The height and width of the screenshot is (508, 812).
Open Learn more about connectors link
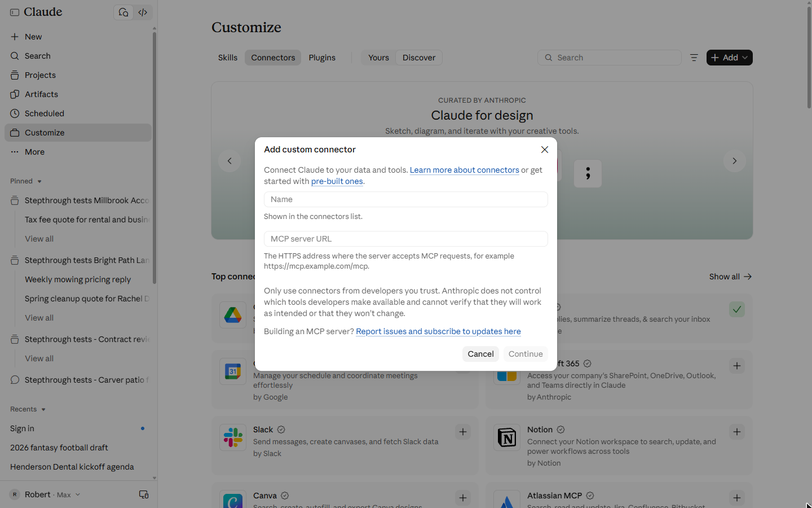tap(465, 170)
